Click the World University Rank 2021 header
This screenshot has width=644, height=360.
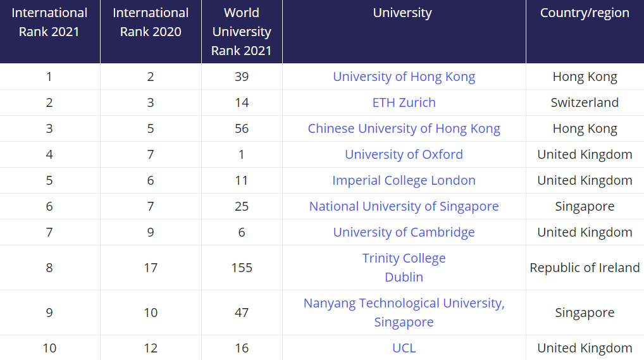coord(242,32)
